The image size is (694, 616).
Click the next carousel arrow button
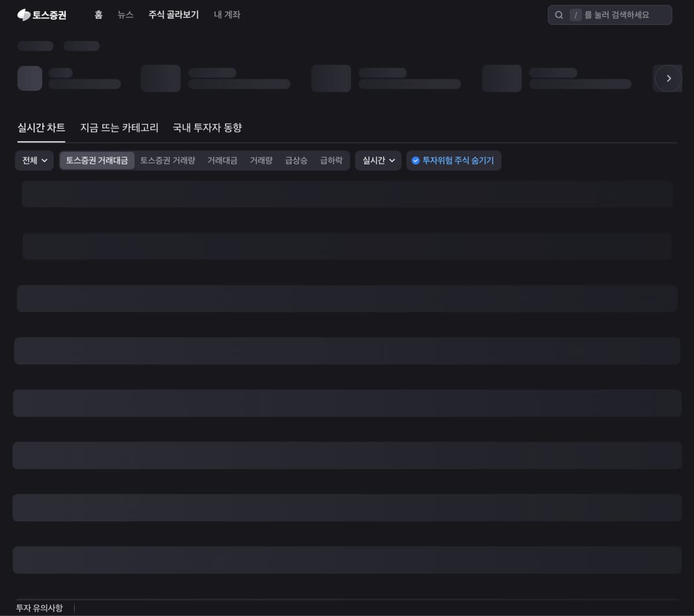pos(669,78)
